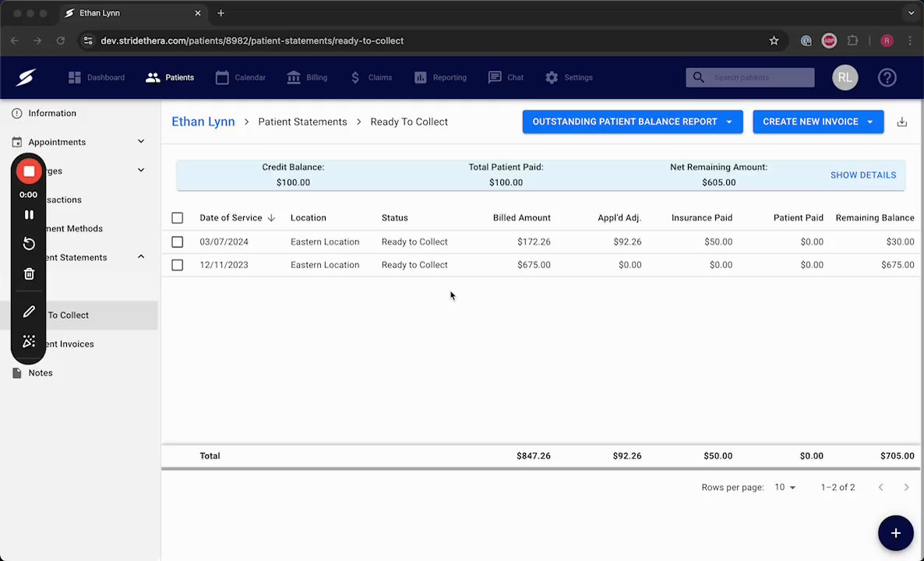Viewport: 924px width, 561px height.
Task: Check the 12/11/2023 statement row
Action: pyautogui.click(x=178, y=265)
